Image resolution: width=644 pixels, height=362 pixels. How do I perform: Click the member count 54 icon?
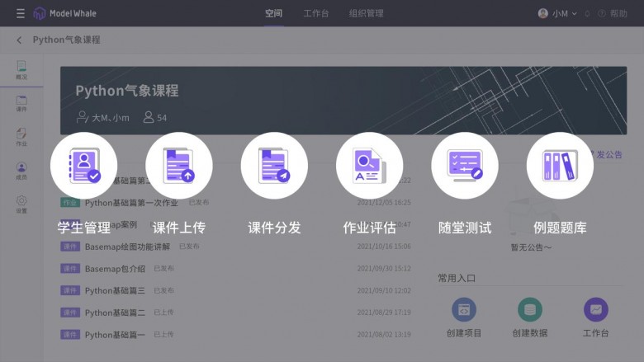click(x=149, y=117)
